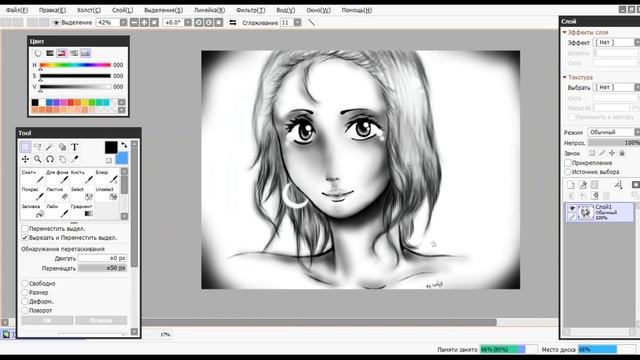Select the Hand pan tool
This screenshot has height=360, width=640.
[62, 159]
